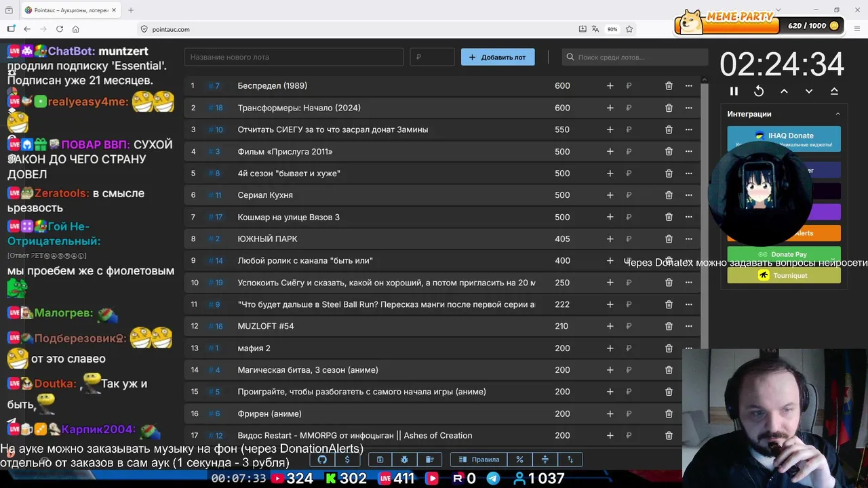The image size is (868, 488).
Task: Open more options for Беспредел (1989)
Action: 689,86
